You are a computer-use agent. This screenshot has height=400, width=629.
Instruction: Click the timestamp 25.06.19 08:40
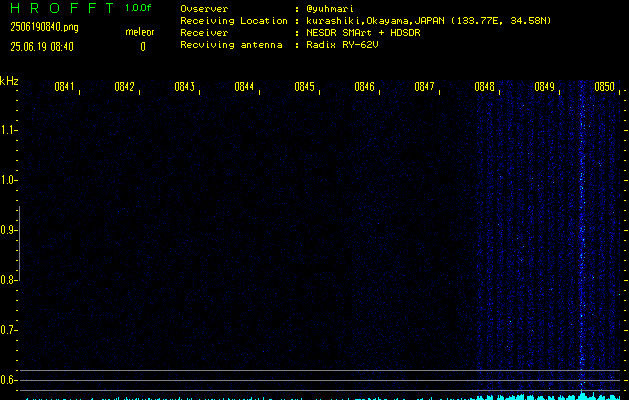pos(42,47)
